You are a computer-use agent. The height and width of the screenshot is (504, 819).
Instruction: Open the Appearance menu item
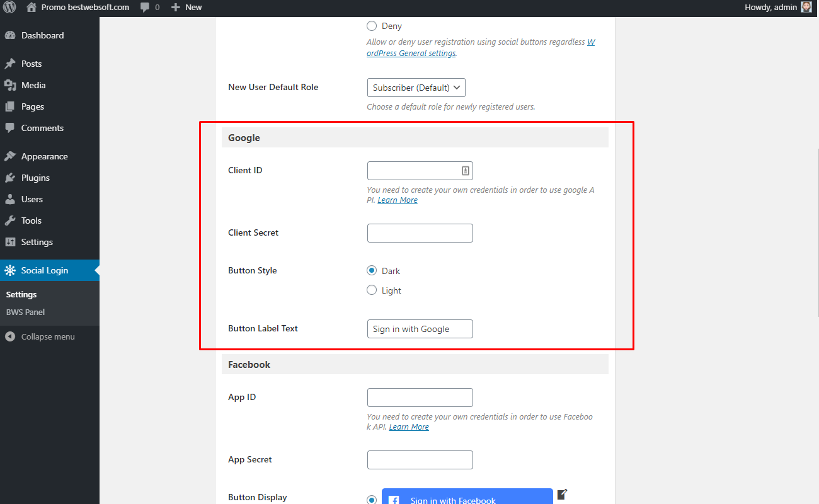tap(50, 156)
